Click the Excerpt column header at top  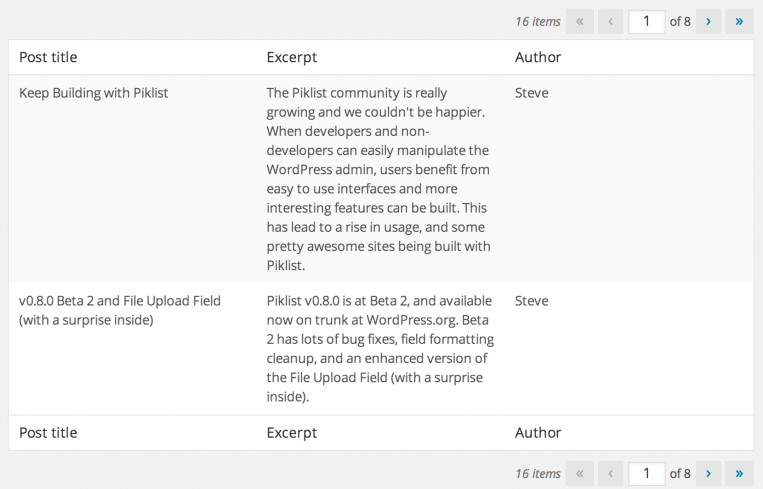click(x=291, y=57)
